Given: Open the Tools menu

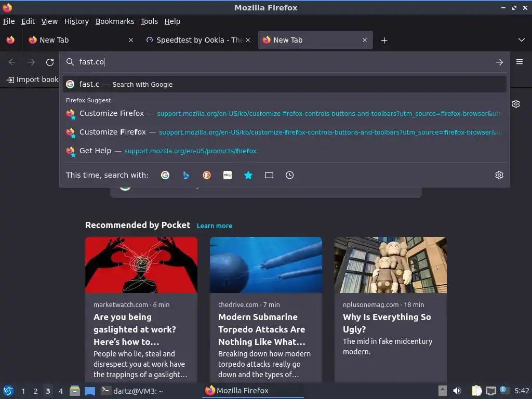Looking at the screenshot, I should coord(149,21).
